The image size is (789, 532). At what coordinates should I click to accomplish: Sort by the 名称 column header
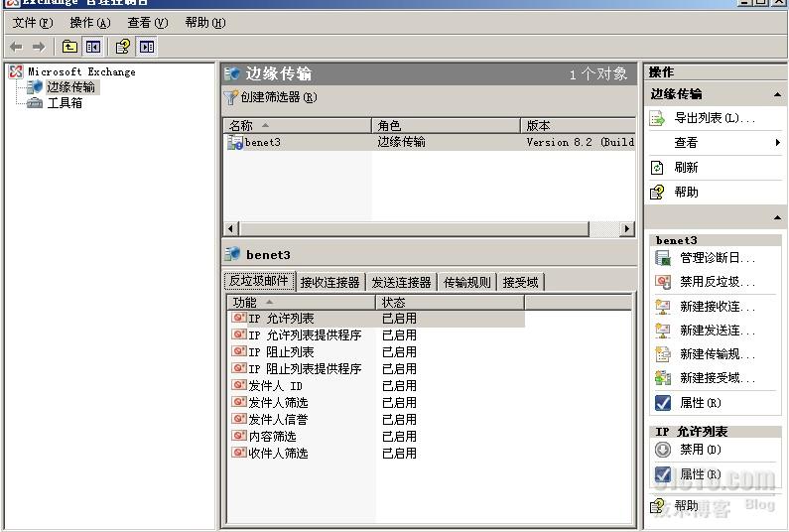(x=298, y=125)
